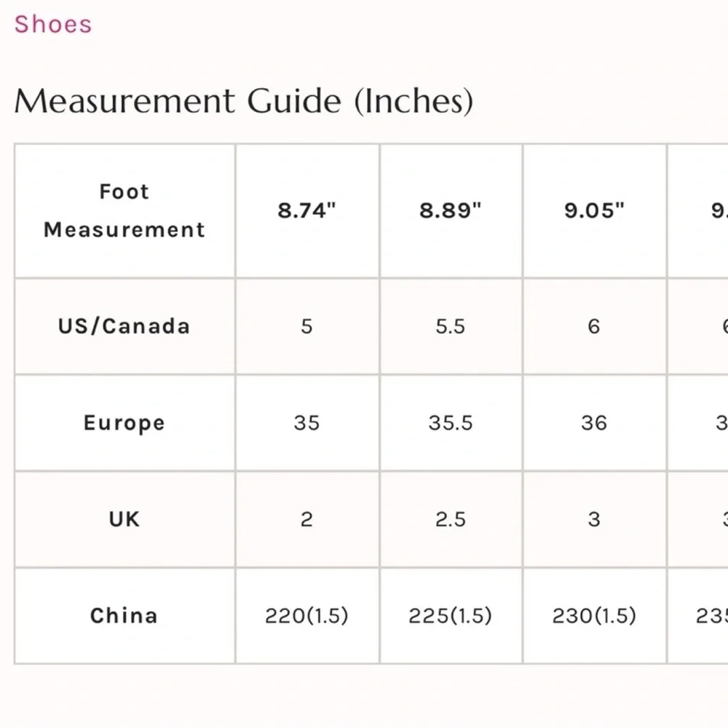Select the China 220(1.5) cell
The image size is (728, 728).
pos(306,616)
